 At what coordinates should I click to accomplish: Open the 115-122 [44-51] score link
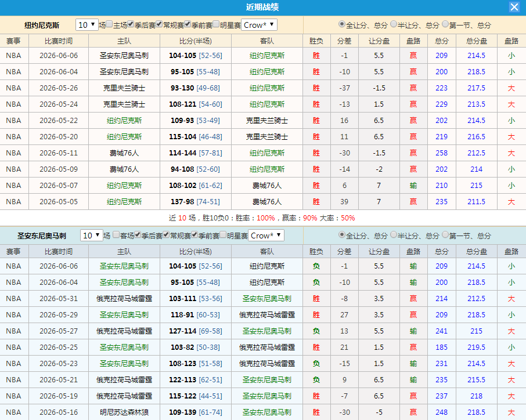(x=196, y=396)
